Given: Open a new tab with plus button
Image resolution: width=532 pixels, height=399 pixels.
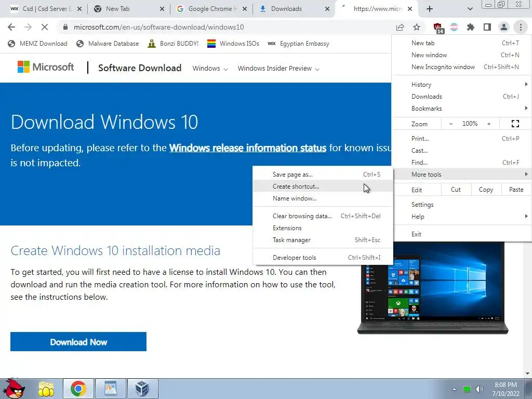Looking at the screenshot, I should point(430,9).
